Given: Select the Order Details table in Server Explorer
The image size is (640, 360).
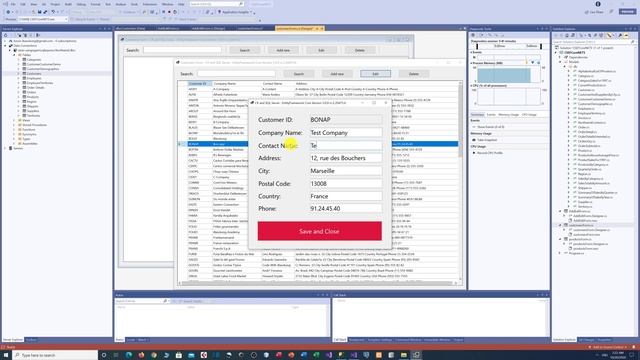Looking at the screenshot, I should 35,87.
